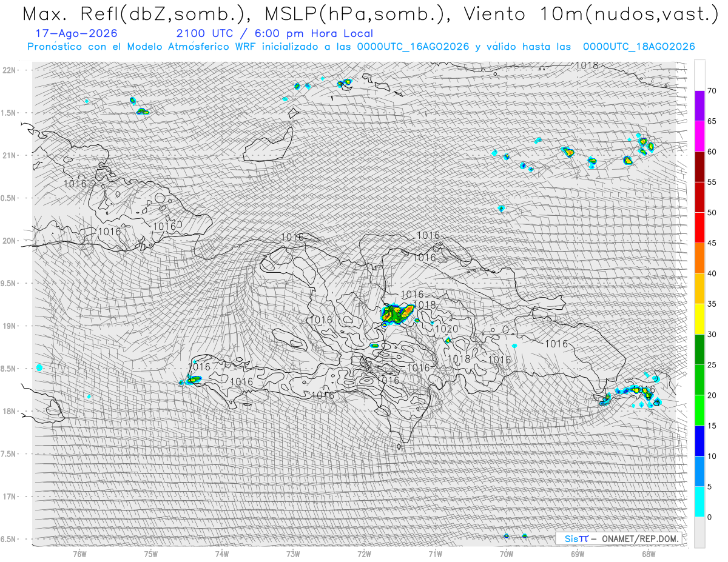This screenshot has height=562, width=728.
Task: Click the yellow 30–35 dBZ colorbar segment
Action: click(x=699, y=319)
